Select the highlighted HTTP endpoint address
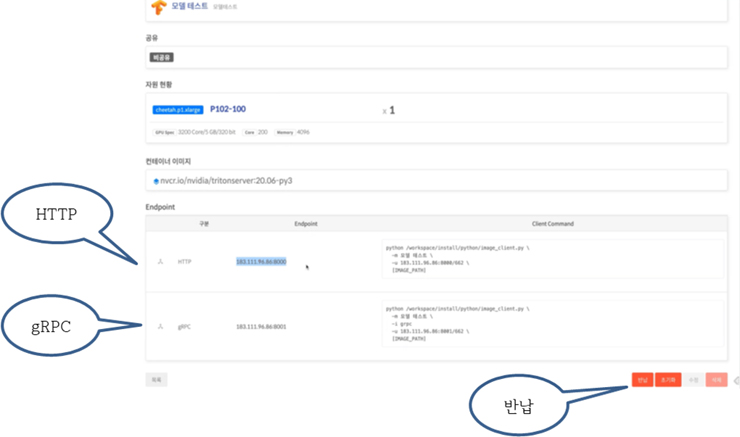 [261, 262]
